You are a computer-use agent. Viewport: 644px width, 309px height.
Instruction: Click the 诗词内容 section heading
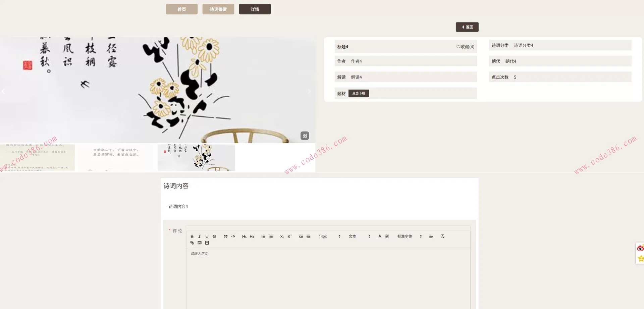click(176, 186)
